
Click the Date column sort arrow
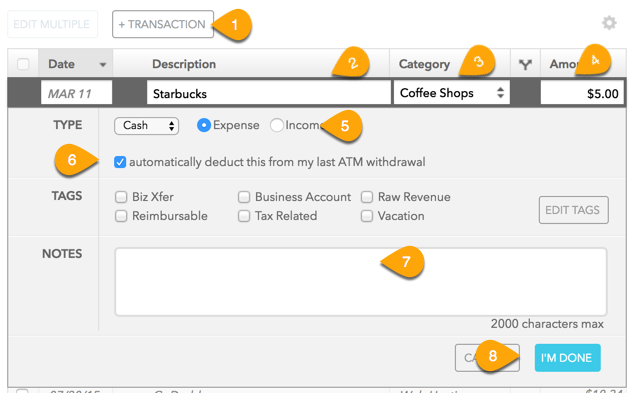103,65
